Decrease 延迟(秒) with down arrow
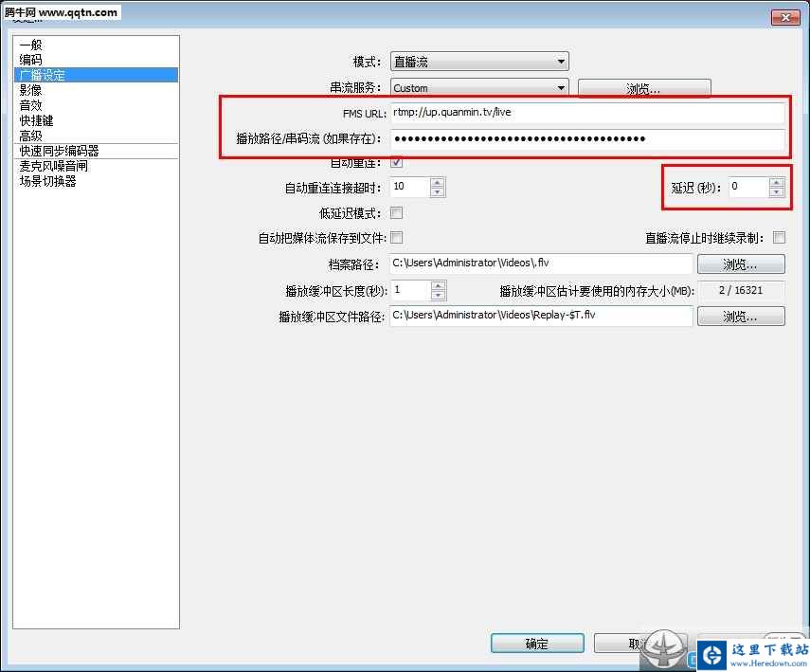 (777, 191)
